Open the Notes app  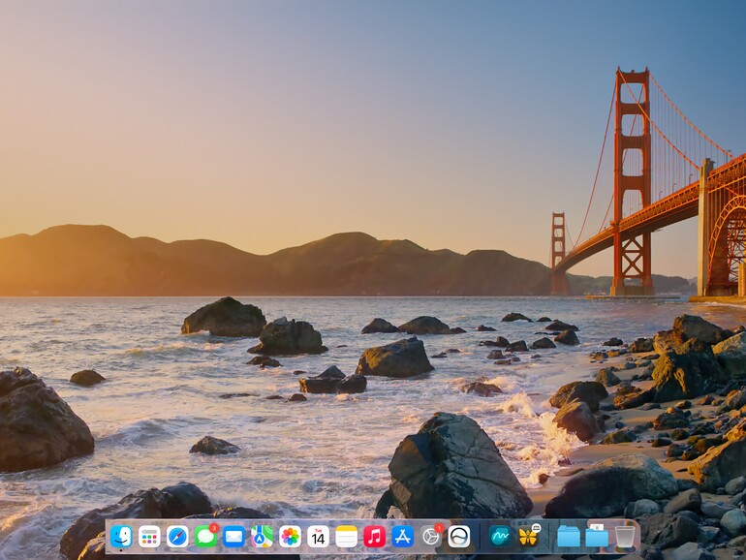coord(347,536)
